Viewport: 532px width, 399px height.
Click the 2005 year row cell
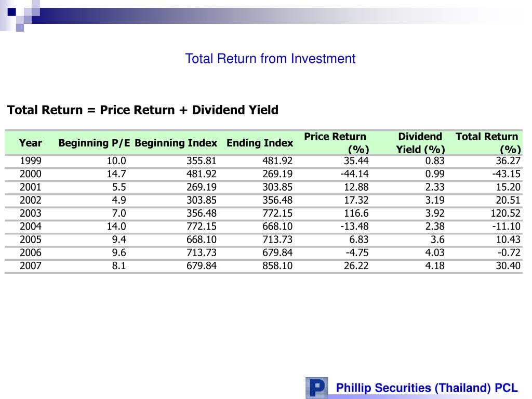coord(31,240)
